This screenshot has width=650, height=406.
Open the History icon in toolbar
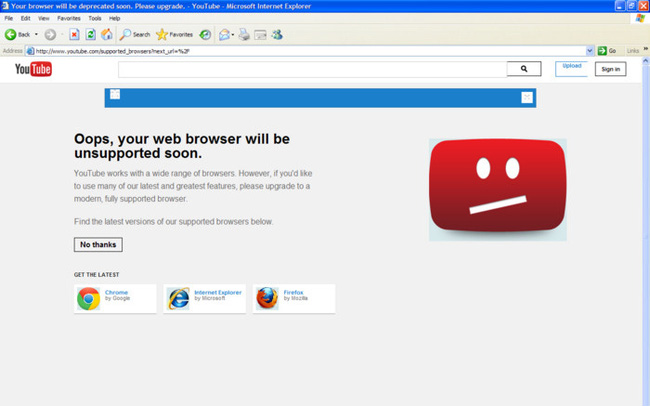205,35
